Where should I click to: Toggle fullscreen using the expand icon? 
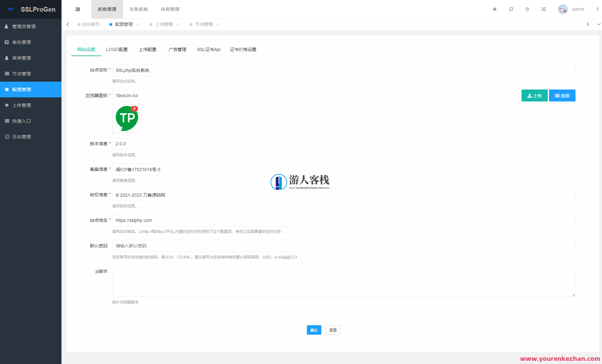click(x=544, y=9)
